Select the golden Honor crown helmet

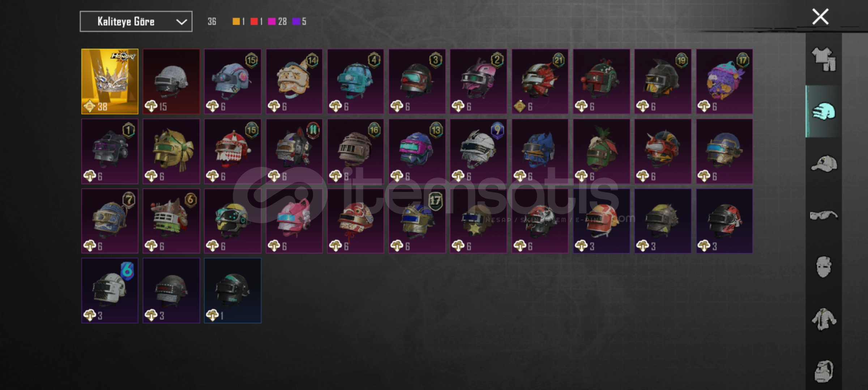point(110,82)
